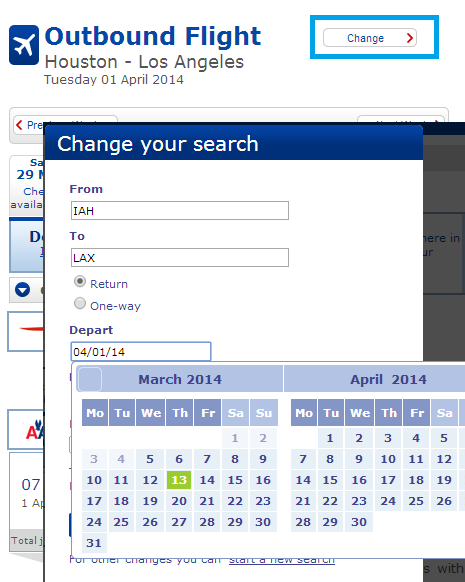
Task: Click the To airport field containing LAX
Action: pyautogui.click(x=180, y=258)
